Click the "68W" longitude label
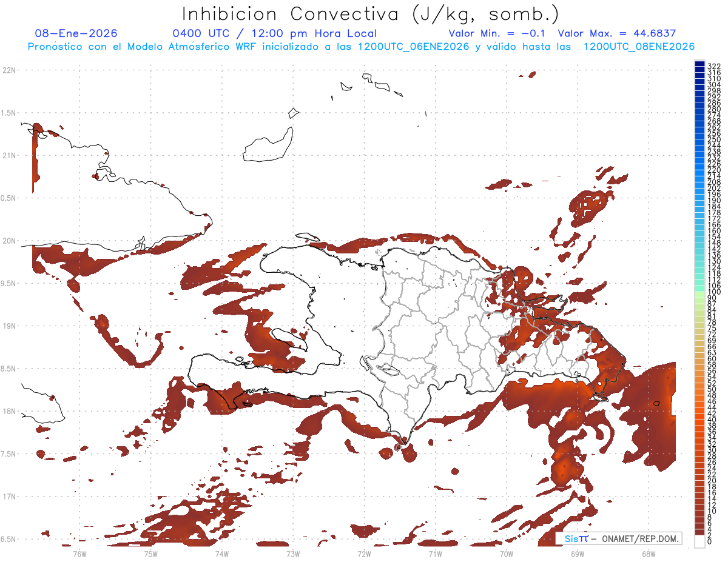The height and width of the screenshot is (562, 728). coord(649,553)
